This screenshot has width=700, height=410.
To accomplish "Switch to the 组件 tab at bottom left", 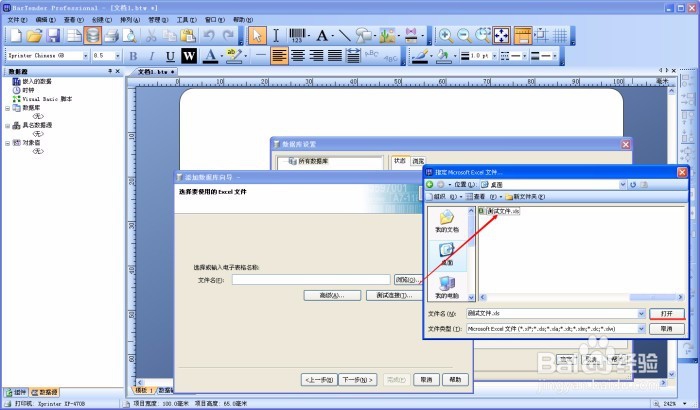I will pos(16,392).
